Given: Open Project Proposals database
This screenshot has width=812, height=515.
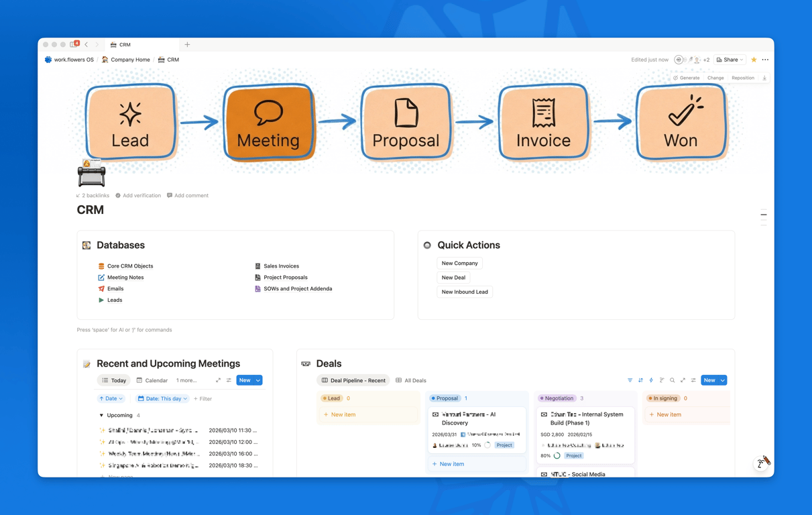Looking at the screenshot, I should pyautogui.click(x=281, y=277).
